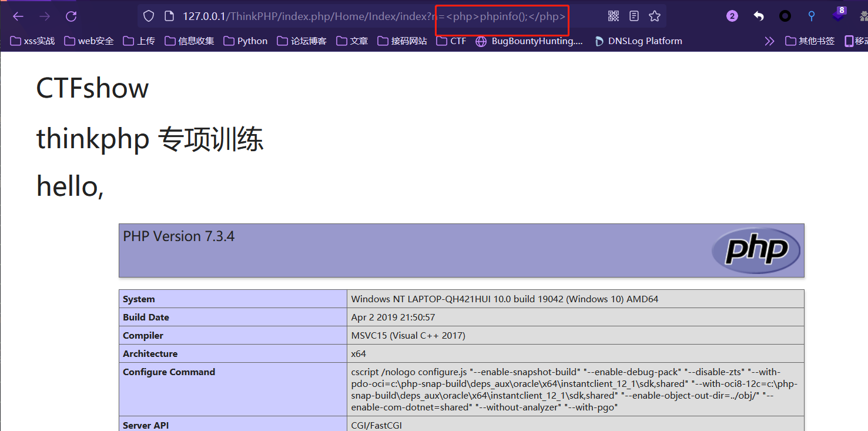
Task: Click the dark circle extension icon
Action: coord(785,16)
